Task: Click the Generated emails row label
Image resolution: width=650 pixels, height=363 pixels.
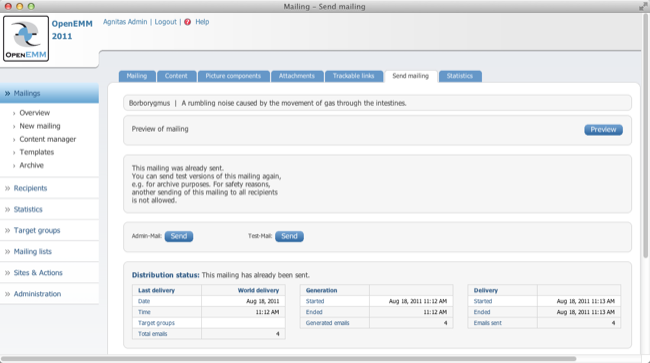Action: (x=327, y=323)
